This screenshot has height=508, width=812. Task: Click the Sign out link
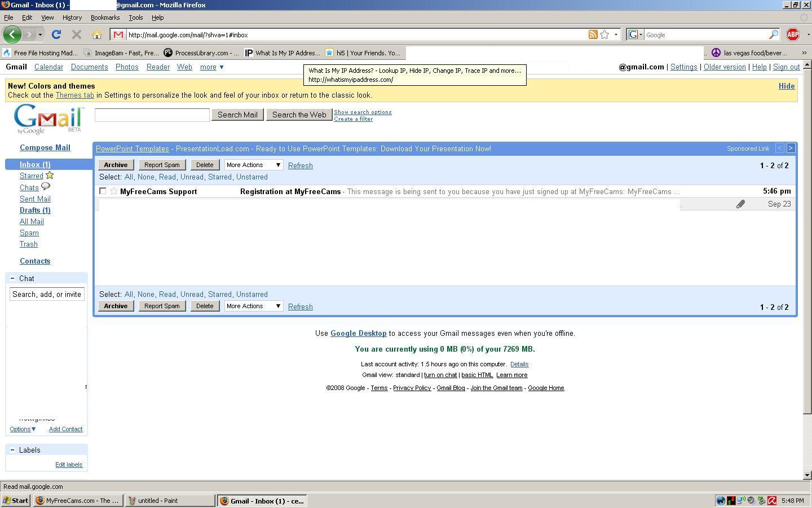coord(786,67)
